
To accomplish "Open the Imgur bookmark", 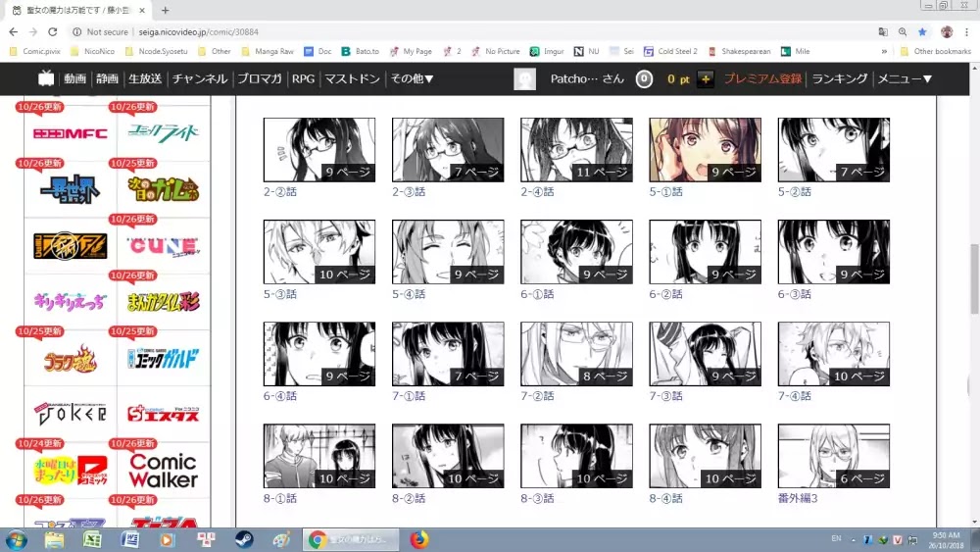I will pyautogui.click(x=548, y=51).
